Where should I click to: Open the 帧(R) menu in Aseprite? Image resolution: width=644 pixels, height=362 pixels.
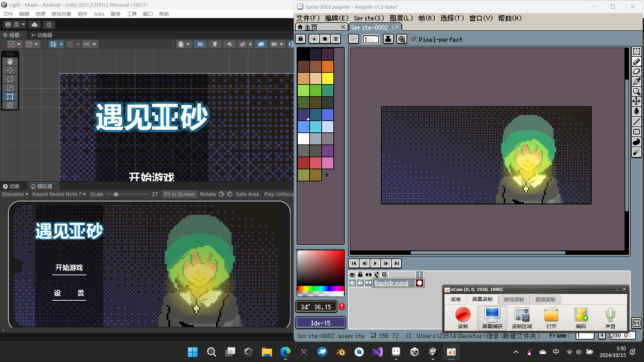click(x=425, y=18)
